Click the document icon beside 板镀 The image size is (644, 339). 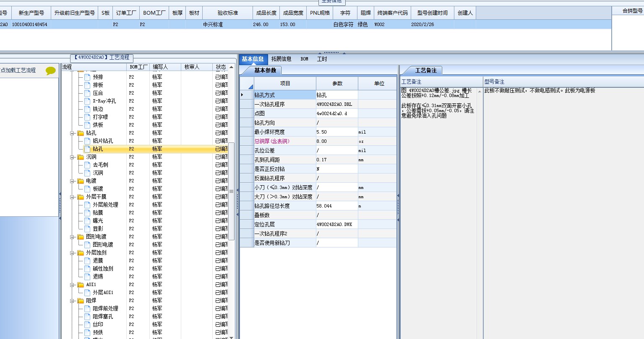point(87,189)
